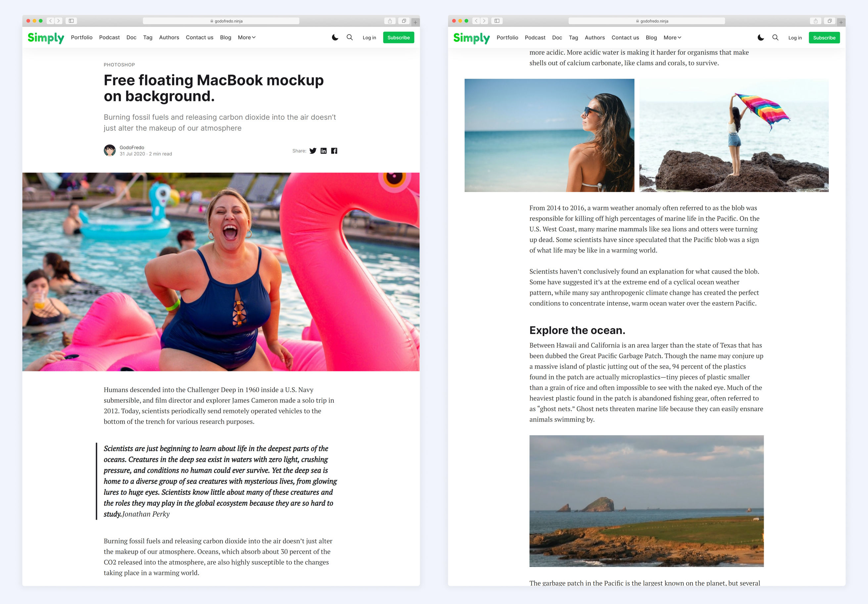Open search icon in left window
Screen dimensions: 868x604
pyautogui.click(x=350, y=37)
